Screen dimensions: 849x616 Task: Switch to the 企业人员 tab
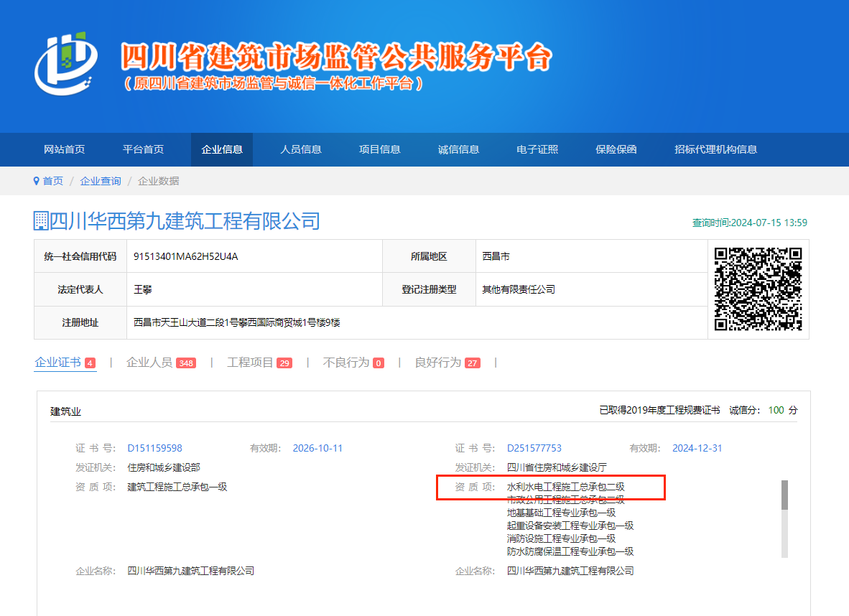click(x=162, y=363)
